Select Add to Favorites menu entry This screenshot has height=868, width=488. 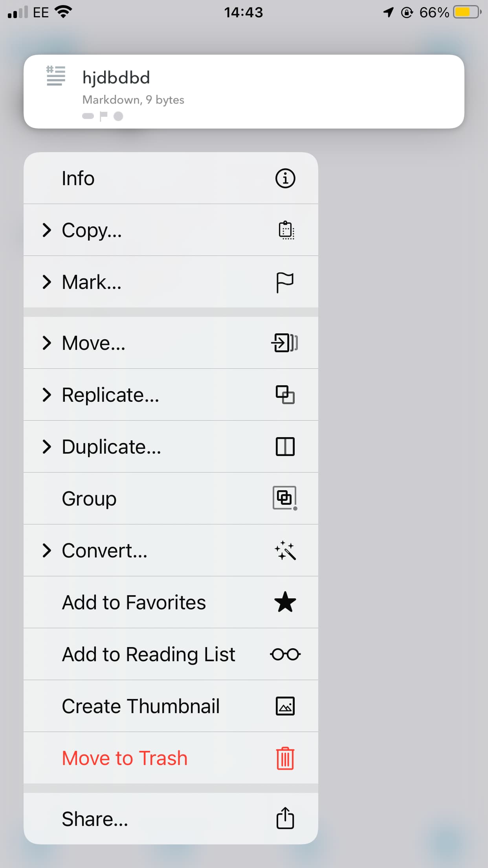[134, 602]
